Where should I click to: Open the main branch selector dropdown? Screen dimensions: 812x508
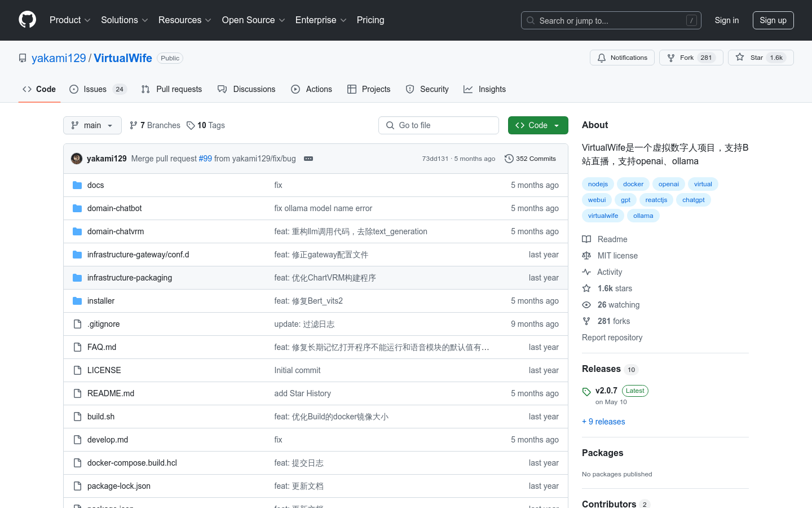[92, 125]
